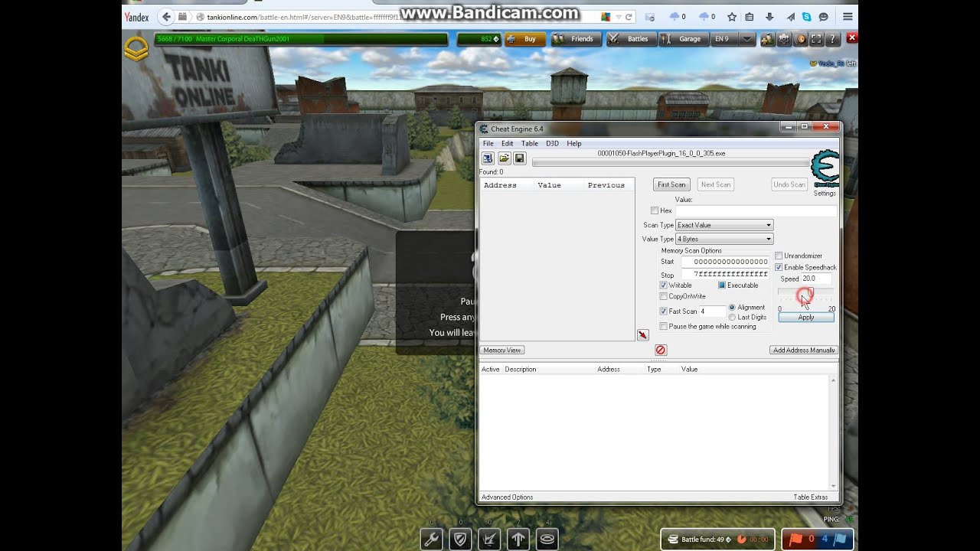Click Add Address Manually button
The height and width of the screenshot is (551, 980).
pyautogui.click(x=804, y=350)
